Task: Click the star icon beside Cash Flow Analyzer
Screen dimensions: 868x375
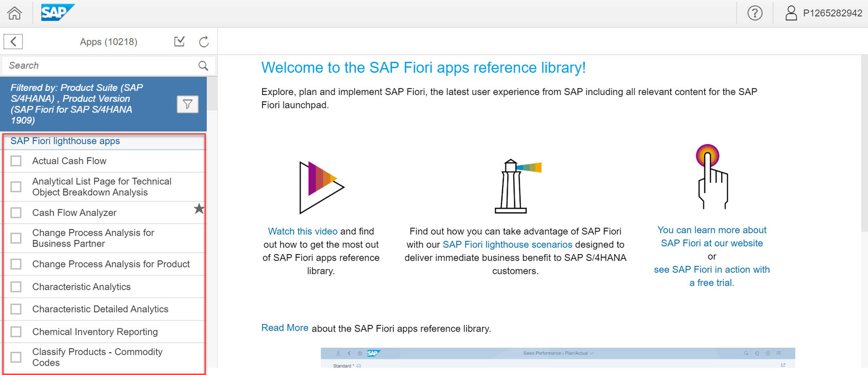Action: click(199, 209)
